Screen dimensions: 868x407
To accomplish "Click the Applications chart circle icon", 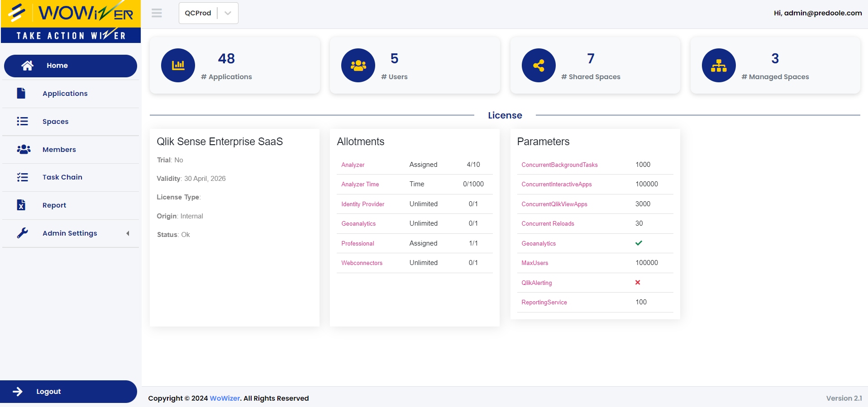I will pos(178,65).
